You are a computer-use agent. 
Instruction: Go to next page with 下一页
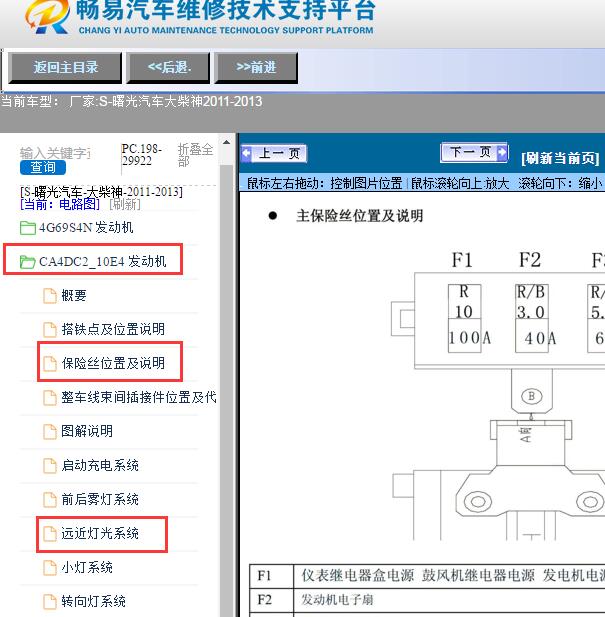pos(474,152)
